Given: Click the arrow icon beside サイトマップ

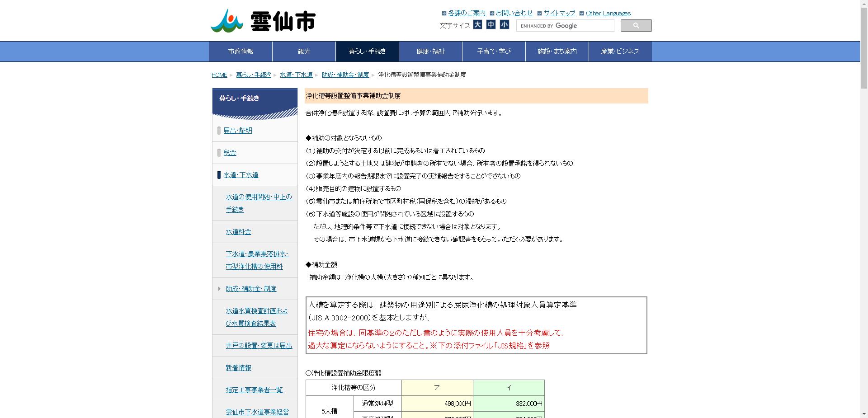Looking at the screenshot, I should 539,13.
